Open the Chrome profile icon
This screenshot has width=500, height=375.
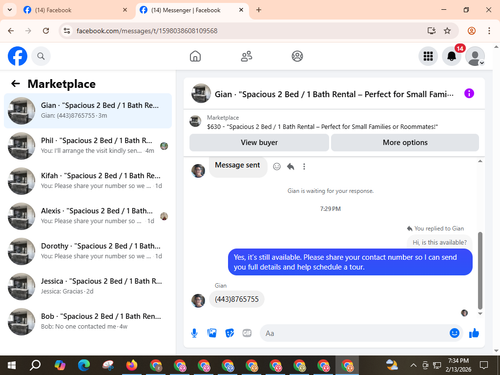(471, 31)
